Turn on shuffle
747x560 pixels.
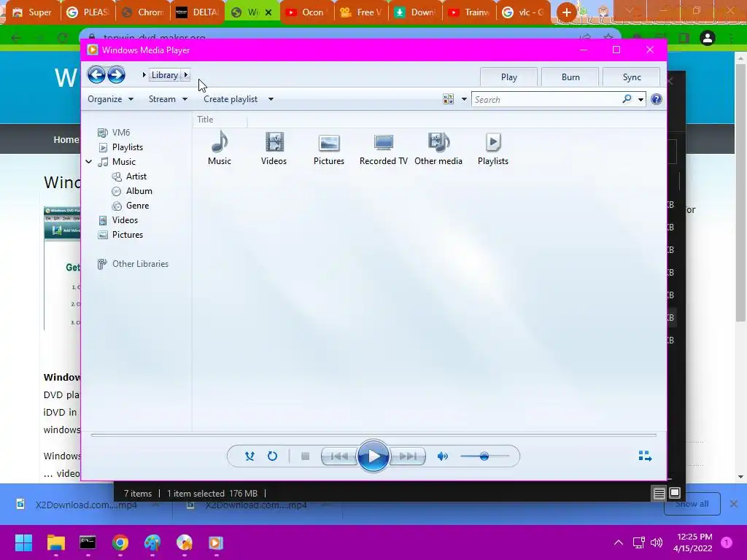pos(249,456)
